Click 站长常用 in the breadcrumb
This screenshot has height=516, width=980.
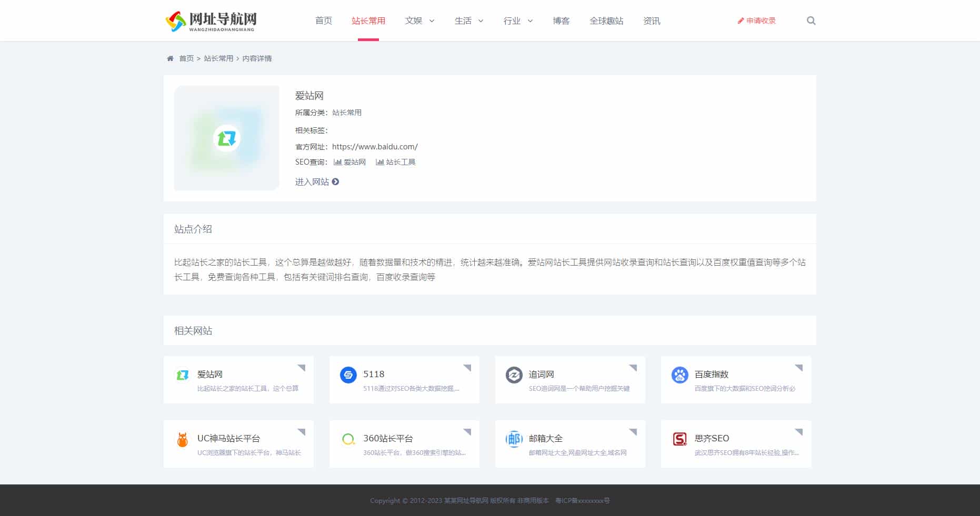tap(218, 58)
